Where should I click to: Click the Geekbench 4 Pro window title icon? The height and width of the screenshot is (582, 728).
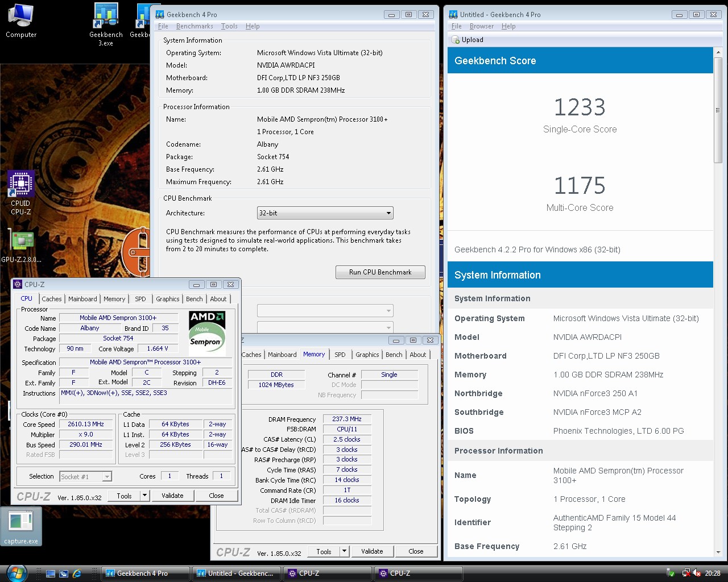pos(160,14)
